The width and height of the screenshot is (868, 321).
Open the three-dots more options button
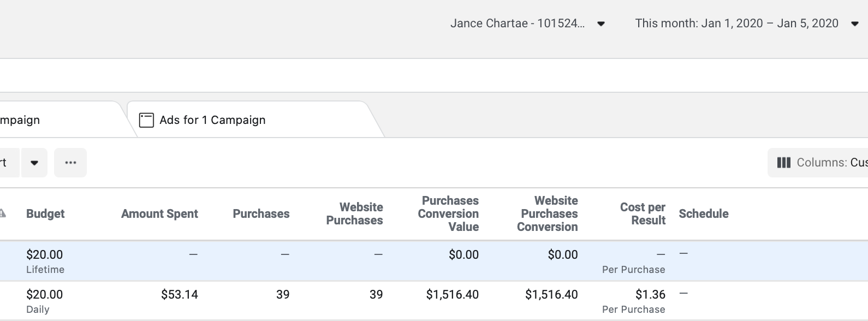pyautogui.click(x=70, y=163)
